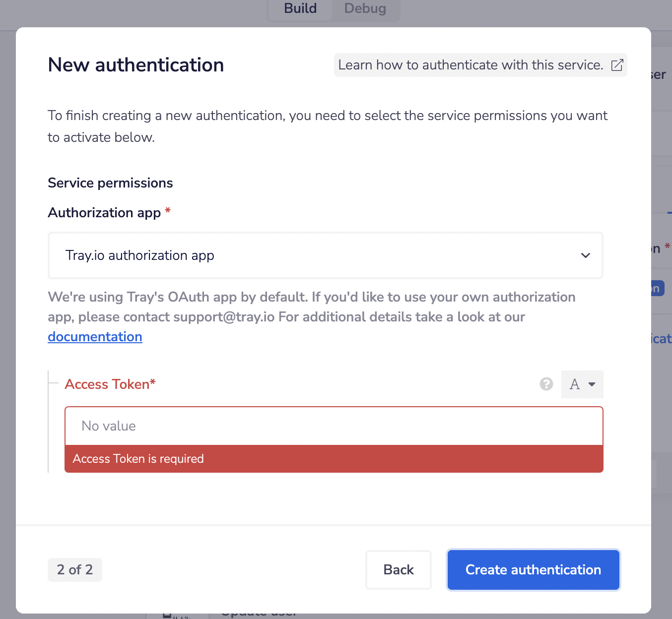This screenshot has width=672, height=619.
Task: Open the Authorization app dropdown
Action: pyautogui.click(x=325, y=255)
